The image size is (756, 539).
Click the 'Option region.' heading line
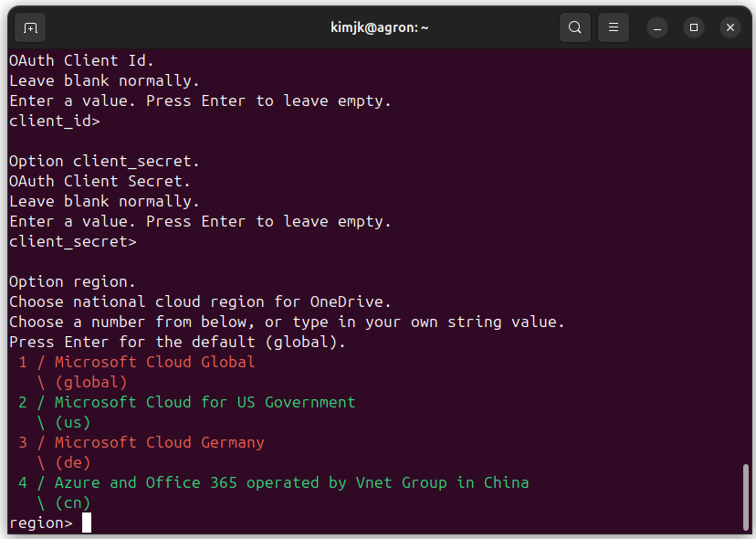click(73, 281)
